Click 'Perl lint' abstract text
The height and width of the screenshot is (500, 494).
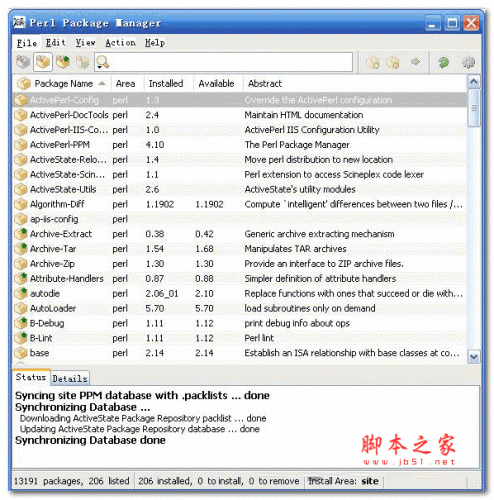tap(259, 338)
